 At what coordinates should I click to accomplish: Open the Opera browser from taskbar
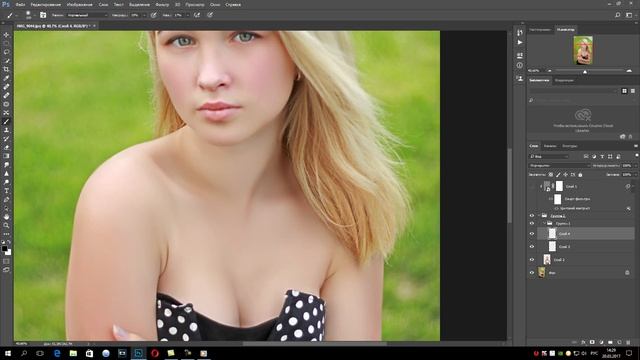pos(155,353)
